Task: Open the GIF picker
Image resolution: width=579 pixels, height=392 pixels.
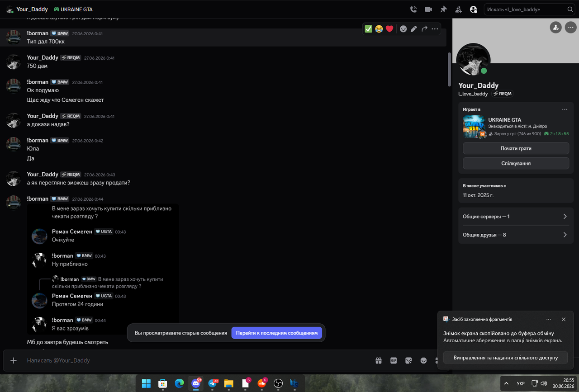Action: pyautogui.click(x=394, y=360)
